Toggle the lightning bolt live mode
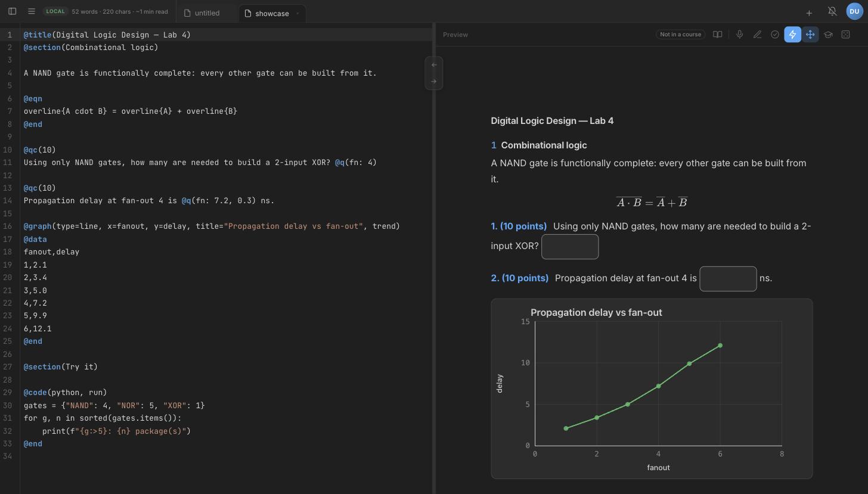This screenshot has width=868, height=494. (792, 35)
